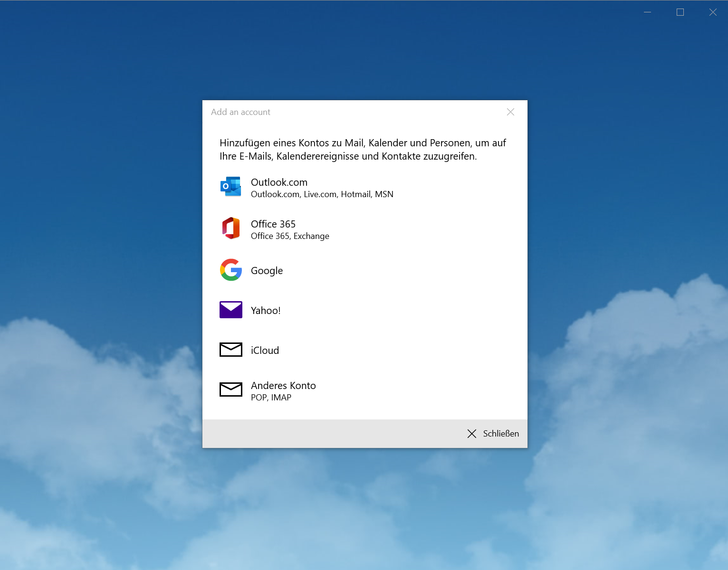Click the Office 365 logo icon
Image resolution: width=728 pixels, height=570 pixels.
(x=231, y=228)
